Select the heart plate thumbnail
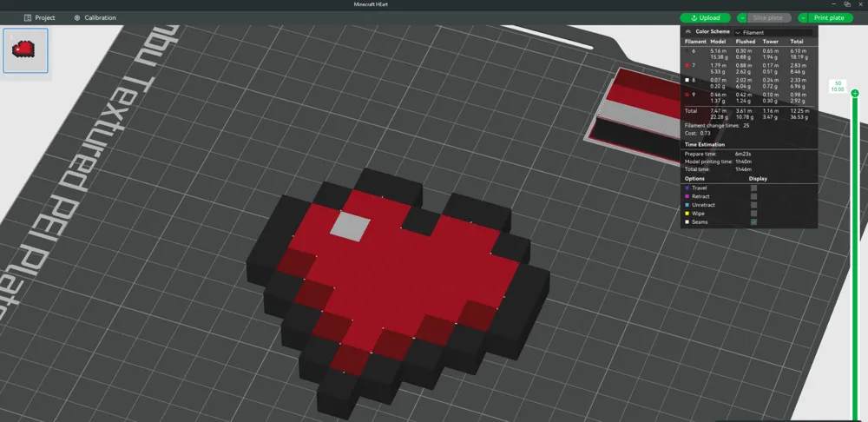The width and height of the screenshot is (868, 422). (x=25, y=50)
